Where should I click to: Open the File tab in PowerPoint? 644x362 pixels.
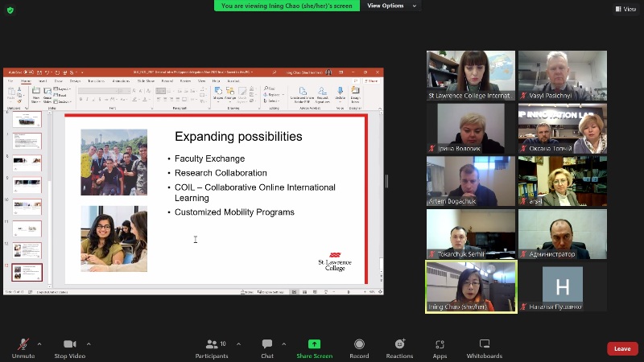[10, 81]
